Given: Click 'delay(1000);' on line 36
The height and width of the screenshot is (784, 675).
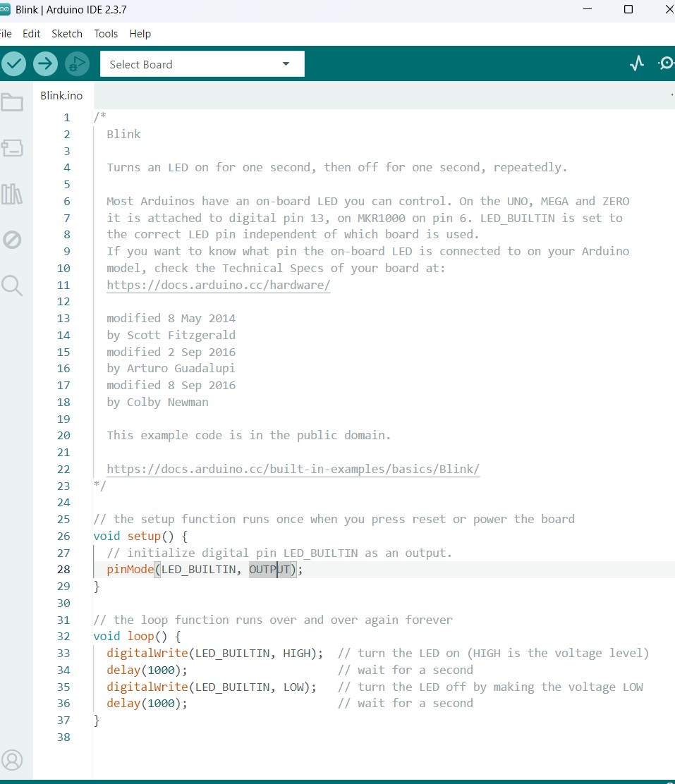Looking at the screenshot, I should (x=147, y=704).
